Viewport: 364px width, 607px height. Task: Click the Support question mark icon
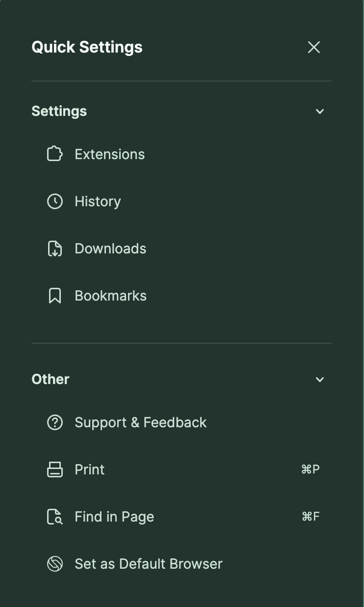pyautogui.click(x=54, y=422)
